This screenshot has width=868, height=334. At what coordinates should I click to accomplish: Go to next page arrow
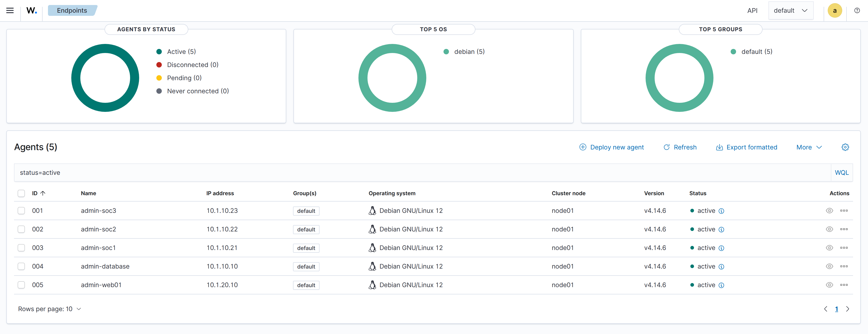tap(848, 309)
